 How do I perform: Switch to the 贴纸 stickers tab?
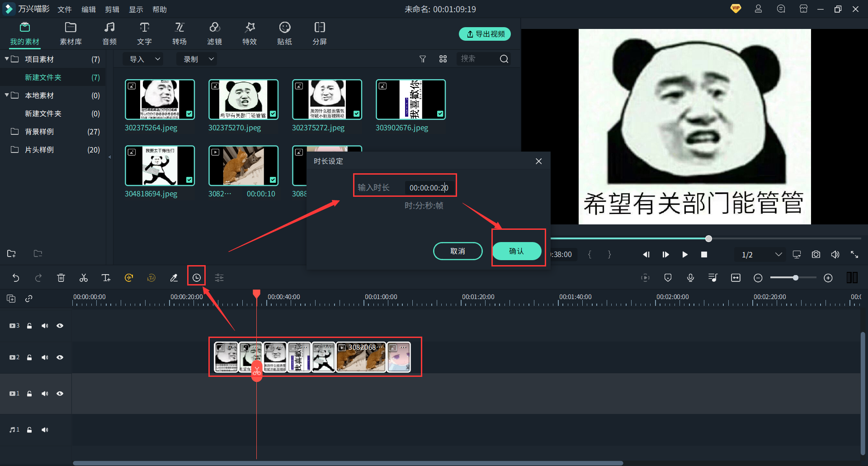tap(284, 33)
